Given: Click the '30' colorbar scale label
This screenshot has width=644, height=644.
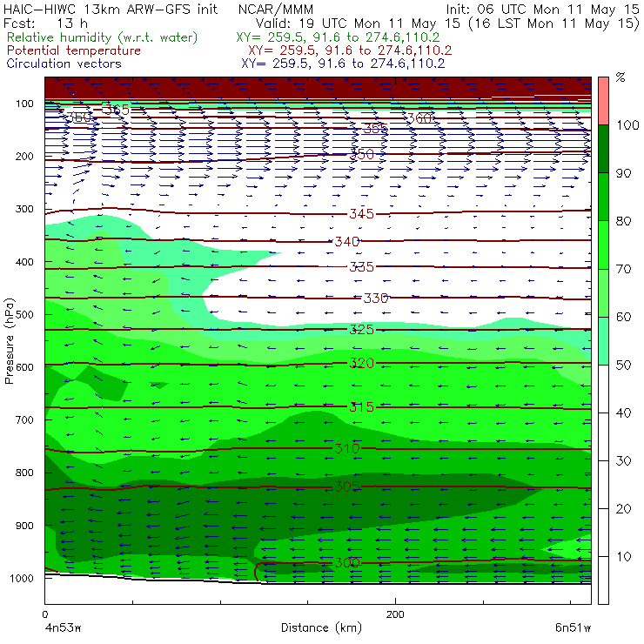Looking at the screenshot, I should point(623,461).
